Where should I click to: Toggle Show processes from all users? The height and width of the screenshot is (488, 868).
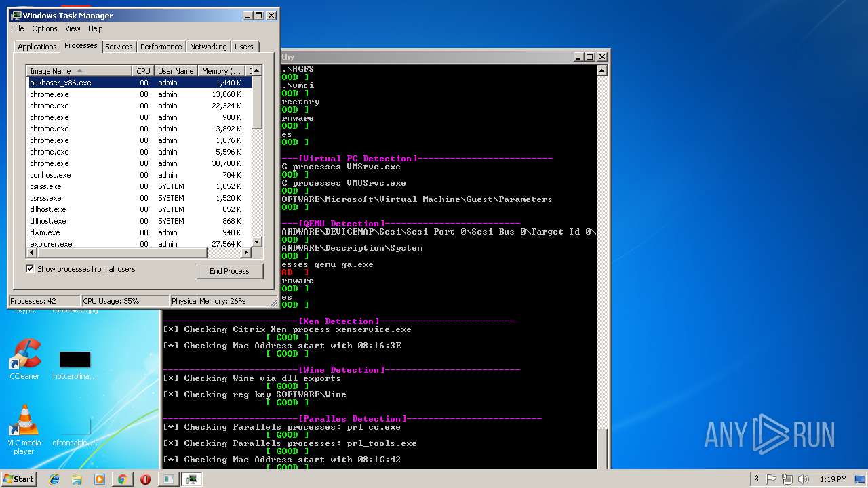coord(30,269)
